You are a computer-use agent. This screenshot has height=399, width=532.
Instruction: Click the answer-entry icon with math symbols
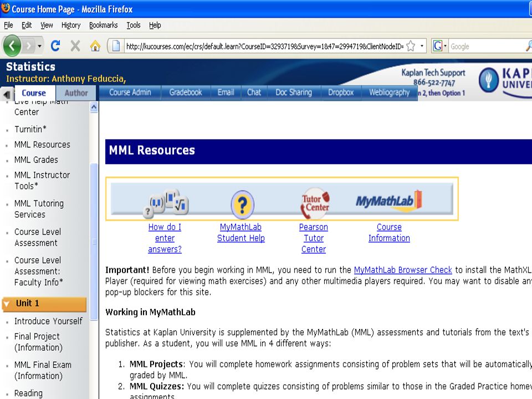[x=166, y=203]
